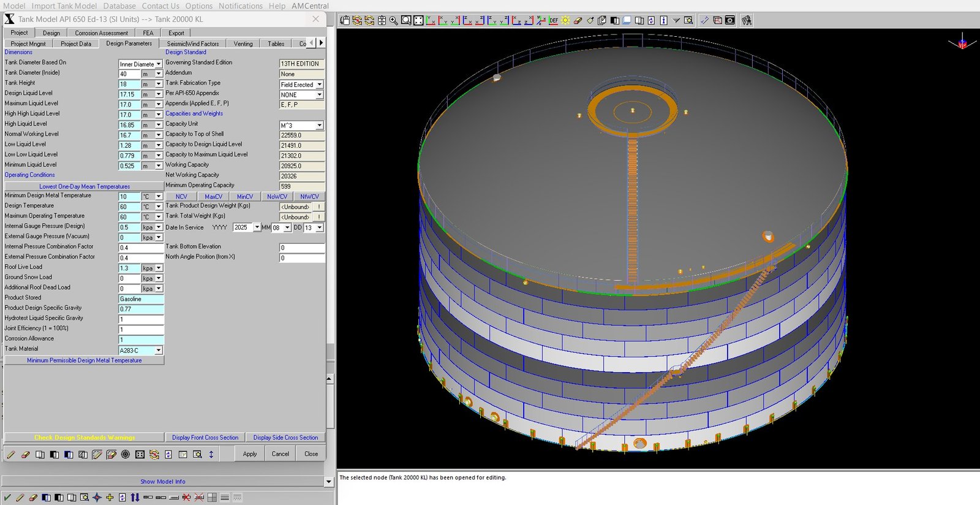Click the camera snapshot icon
The width and height of the screenshot is (980, 505).
[x=730, y=20]
